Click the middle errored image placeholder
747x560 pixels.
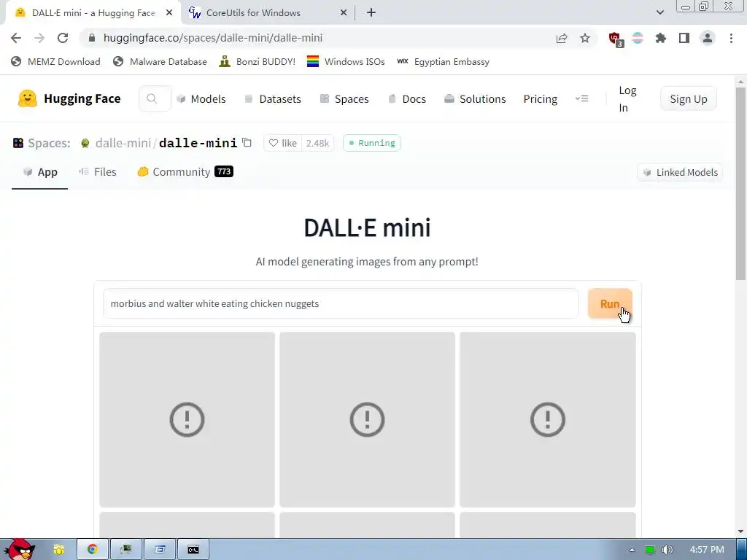coord(368,419)
